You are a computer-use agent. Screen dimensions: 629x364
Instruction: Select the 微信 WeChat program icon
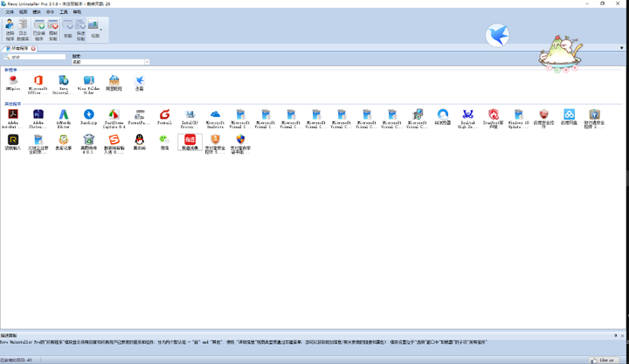[164, 142]
